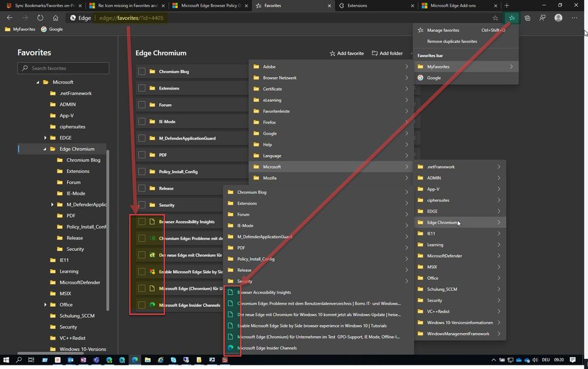
Task: Open Skype from the taskbar
Action: click(173, 360)
